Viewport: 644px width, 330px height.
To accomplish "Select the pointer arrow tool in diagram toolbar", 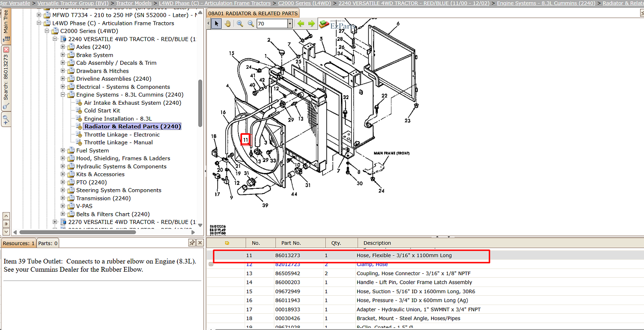I will pyautogui.click(x=216, y=24).
